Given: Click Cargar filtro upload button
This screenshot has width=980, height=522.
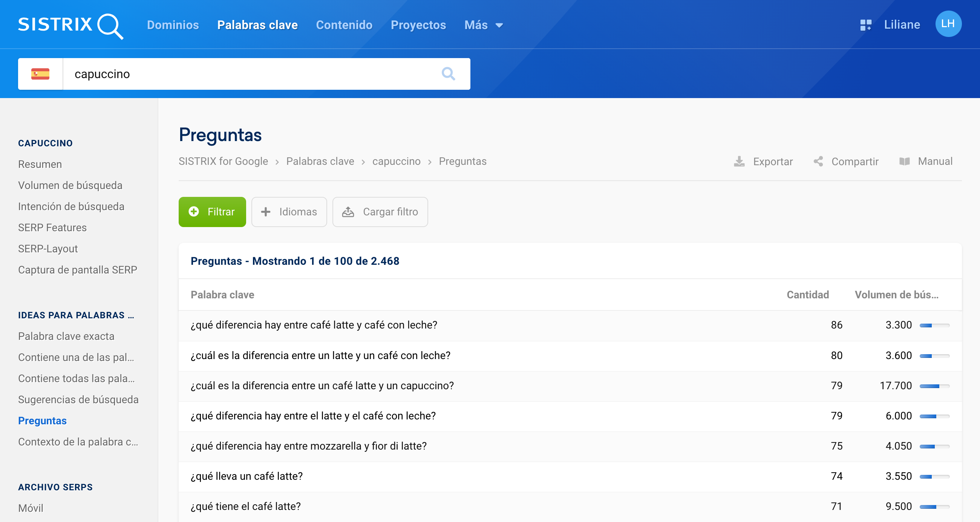Looking at the screenshot, I should pos(380,212).
